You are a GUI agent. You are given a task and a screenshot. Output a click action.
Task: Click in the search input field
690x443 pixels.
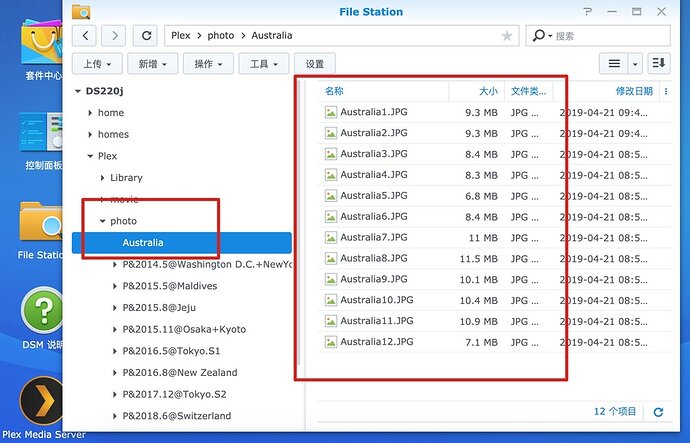pos(610,36)
